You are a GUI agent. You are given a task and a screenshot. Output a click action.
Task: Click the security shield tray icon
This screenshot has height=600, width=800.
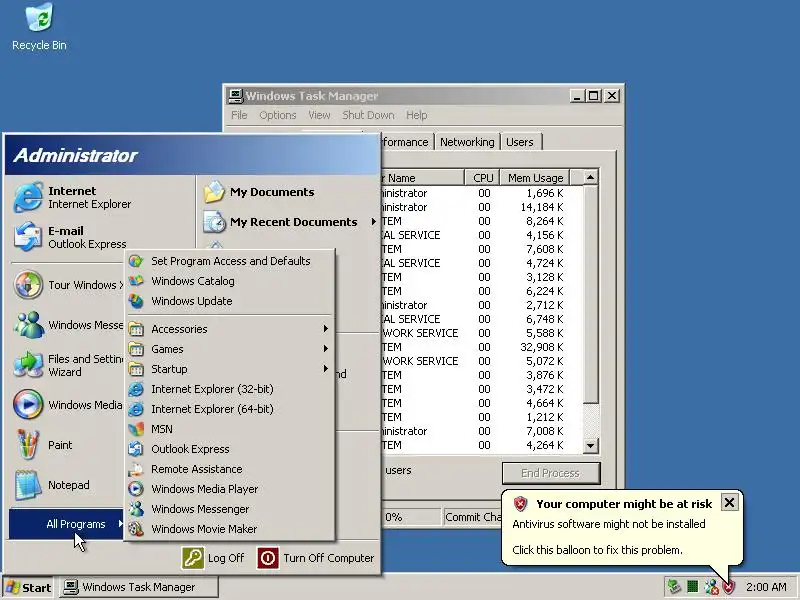click(x=729, y=587)
